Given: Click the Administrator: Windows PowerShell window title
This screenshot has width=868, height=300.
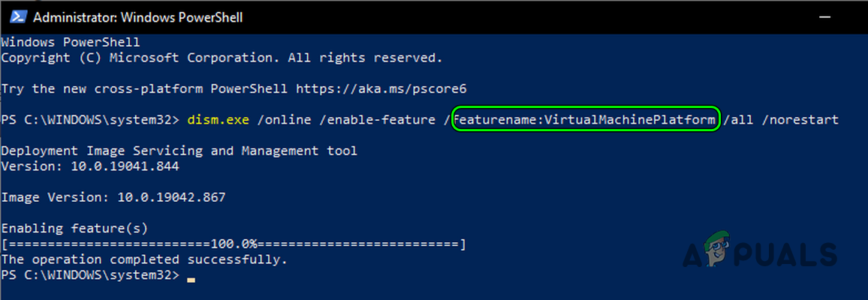Looking at the screenshot, I should tap(138, 16).
